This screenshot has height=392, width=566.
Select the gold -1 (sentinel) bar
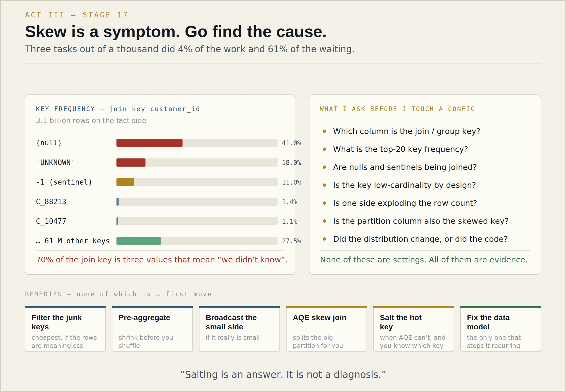[125, 182]
